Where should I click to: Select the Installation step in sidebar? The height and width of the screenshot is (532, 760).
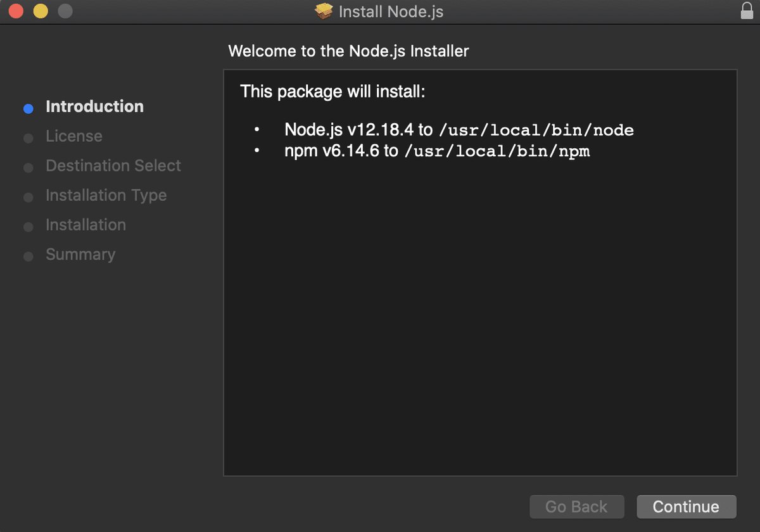click(85, 225)
